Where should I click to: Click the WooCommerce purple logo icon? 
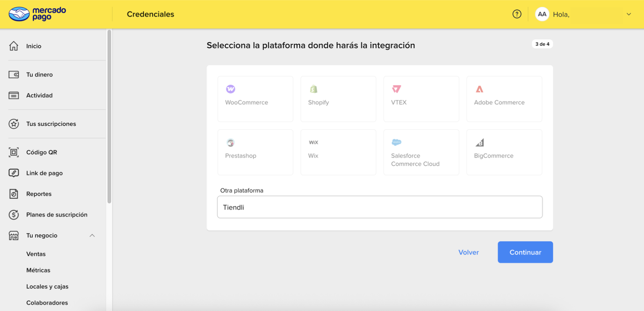(230, 89)
